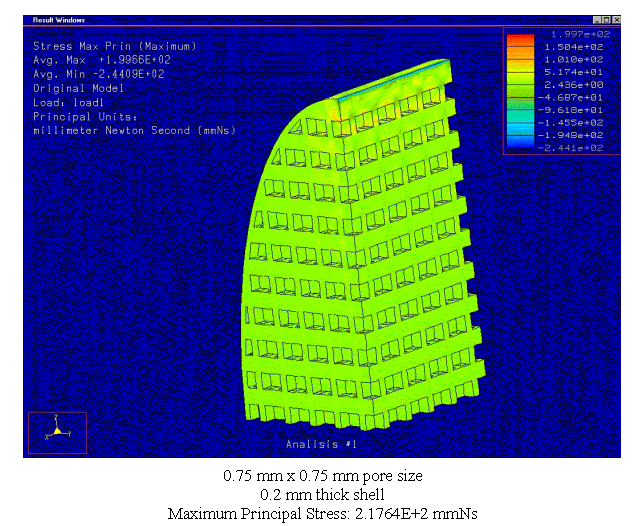
Task: Click the Principal Units label
Action: tap(86, 116)
